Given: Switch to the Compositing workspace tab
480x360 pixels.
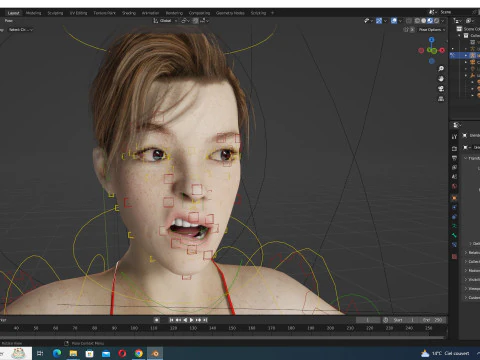Looking at the screenshot, I should pyautogui.click(x=199, y=13).
